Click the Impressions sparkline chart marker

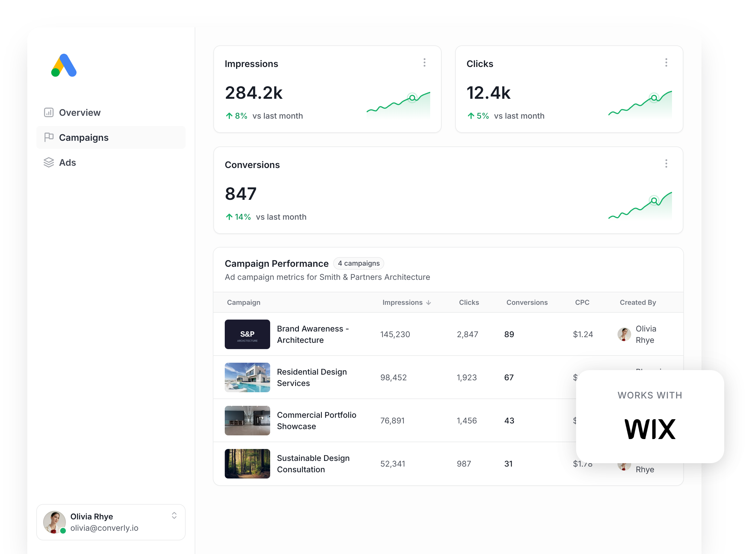point(412,98)
